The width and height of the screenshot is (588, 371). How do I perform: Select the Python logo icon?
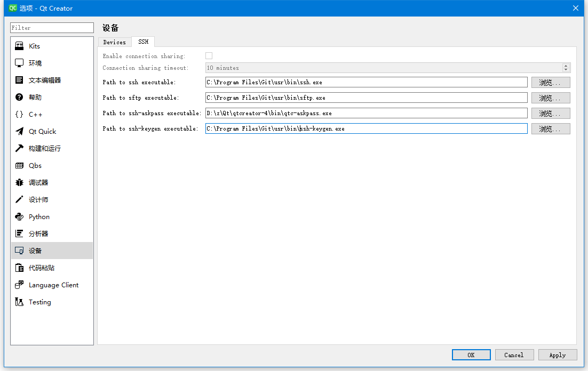pyautogui.click(x=19, y=216)
